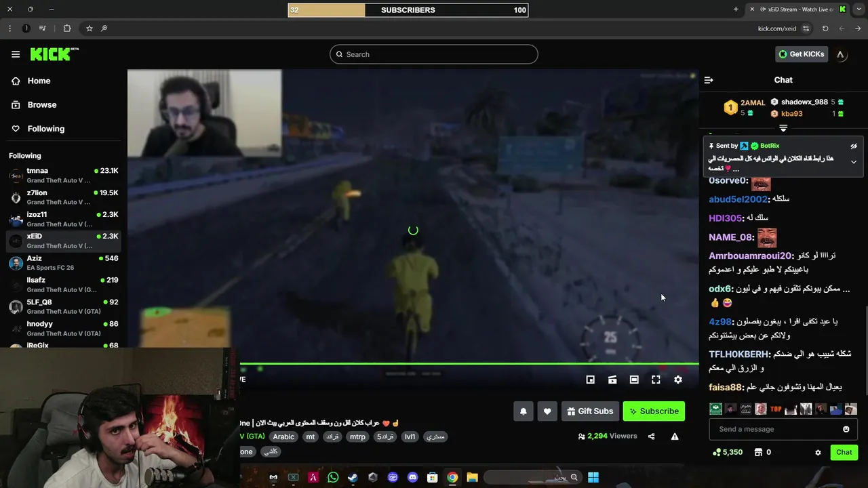Toggle follow heart button
868x488 pixels.
[547, 411]
